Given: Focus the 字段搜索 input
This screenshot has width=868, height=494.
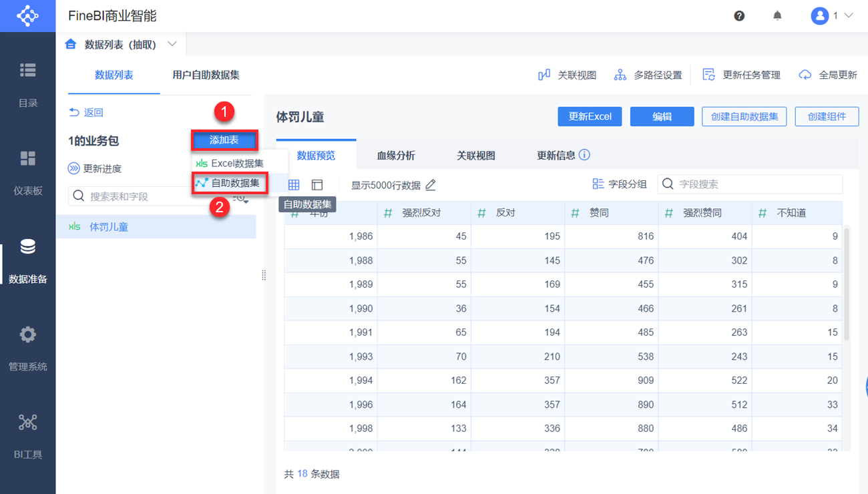Looking at the screenshot, I should pos(750,184).
